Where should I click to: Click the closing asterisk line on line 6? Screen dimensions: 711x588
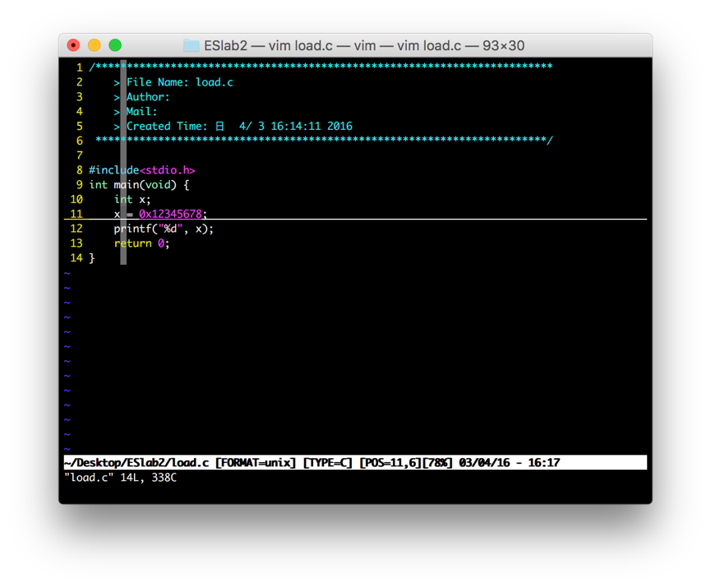click(324, 140)
